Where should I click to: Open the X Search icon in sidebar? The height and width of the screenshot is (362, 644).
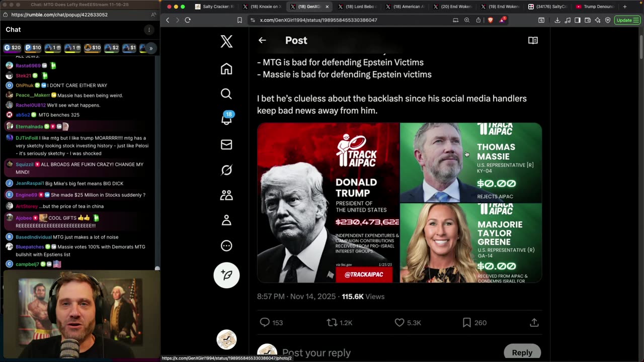point(226,94)
